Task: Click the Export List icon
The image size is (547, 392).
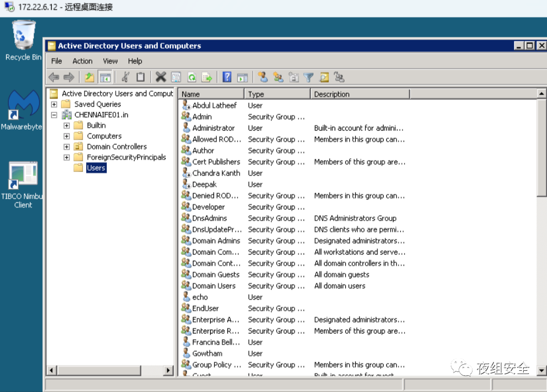Action: [x=207, y=77]
